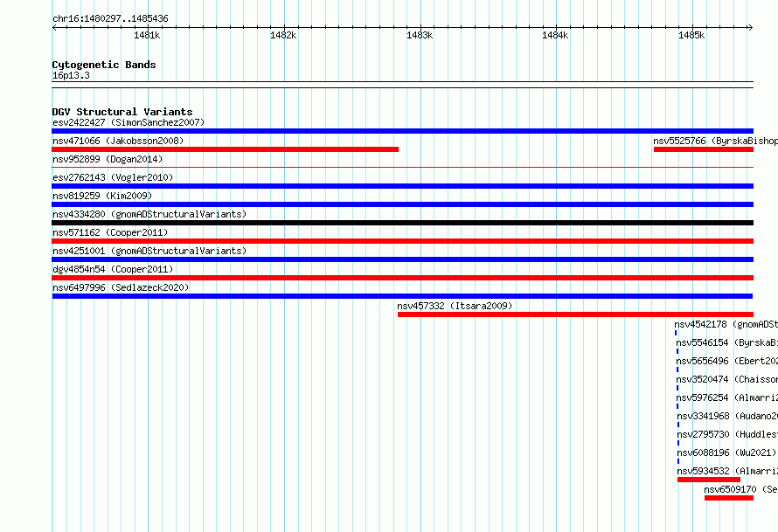Open the nsv3341968 variant label

point(727,416)
